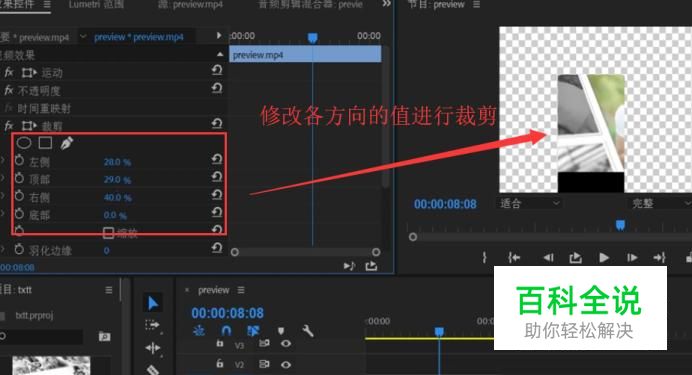Image resolution: width=692 pixels, height=375 pixels.
Task: Edit the 右侧 value 40.0 %
Action: [x=118, y=198]
